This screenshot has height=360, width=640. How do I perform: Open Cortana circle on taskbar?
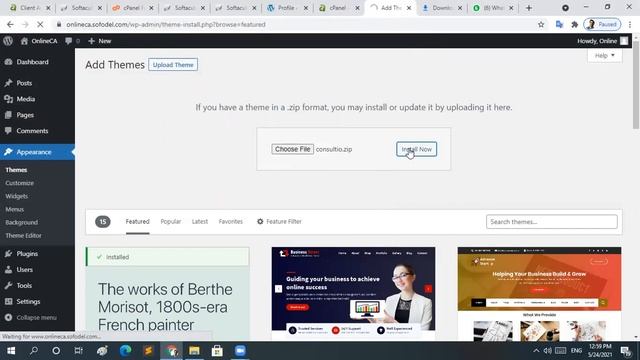(56, 351)
